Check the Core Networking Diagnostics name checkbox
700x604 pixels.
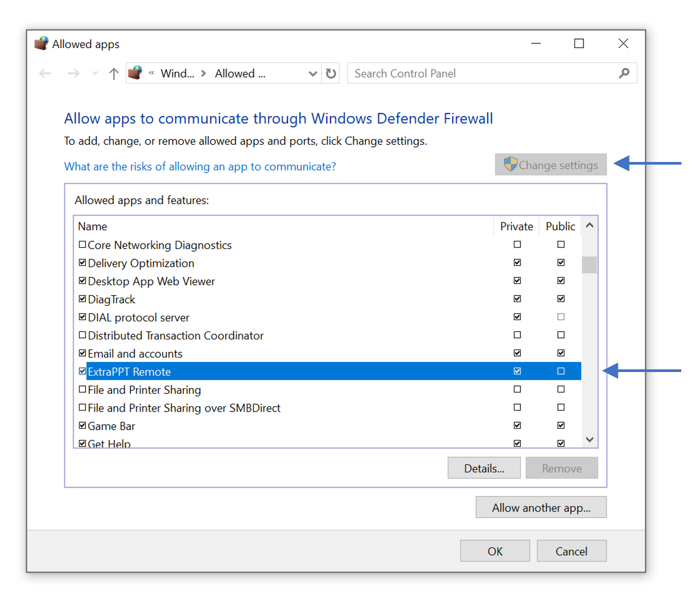click(x=82, y=244)
